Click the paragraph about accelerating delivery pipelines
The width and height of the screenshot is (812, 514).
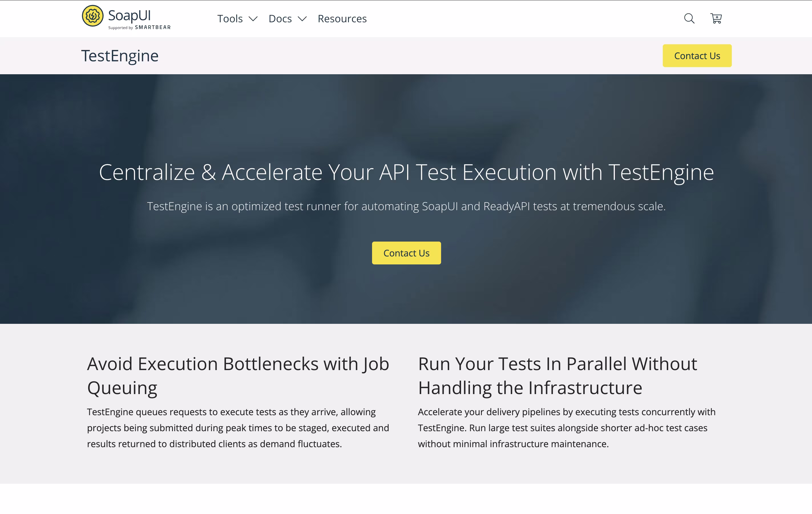(x=567, y=427)
